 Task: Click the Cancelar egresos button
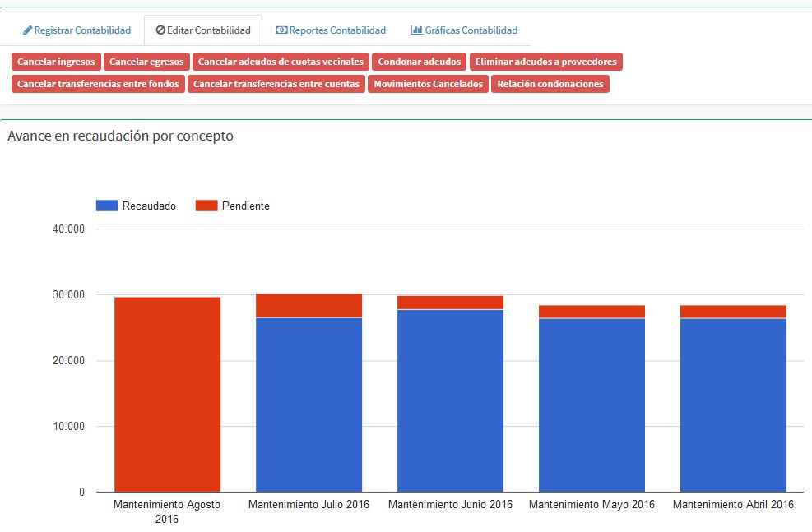(x=146, y=62)
